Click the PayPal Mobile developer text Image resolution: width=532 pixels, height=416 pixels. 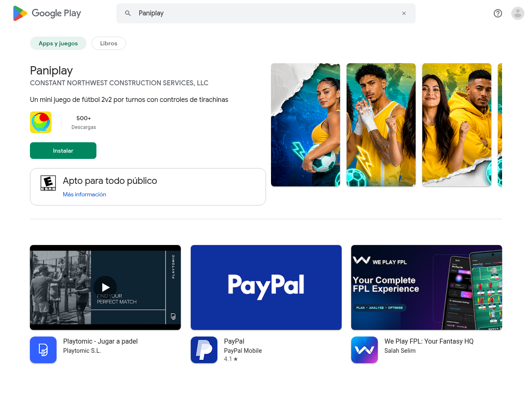click(x=243, y=351)
